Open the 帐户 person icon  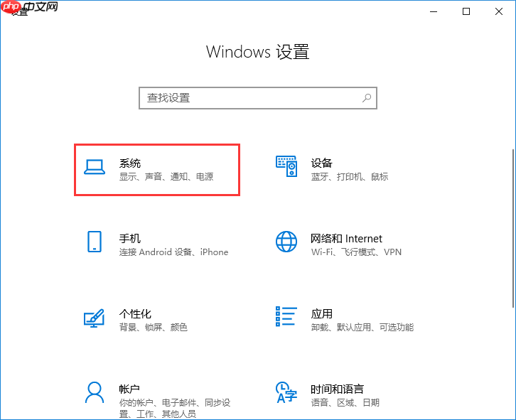click(95, 392)
